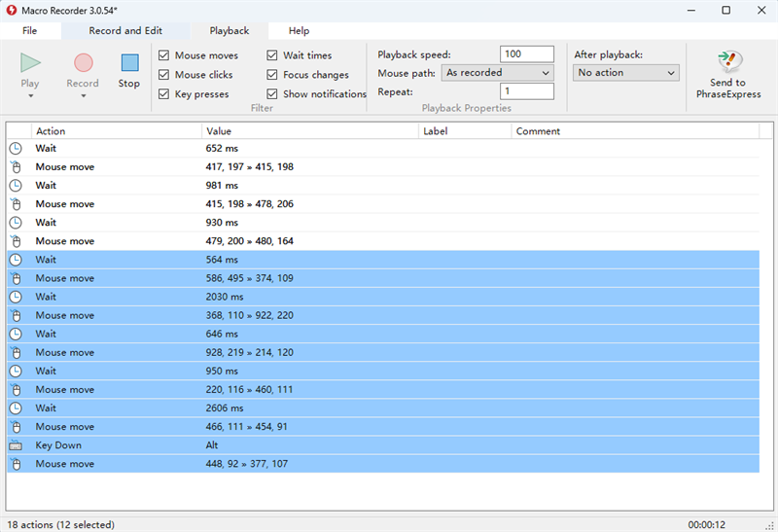Toggle the Wait times checkbox
The image size is (778, 532).
point(273,55)
